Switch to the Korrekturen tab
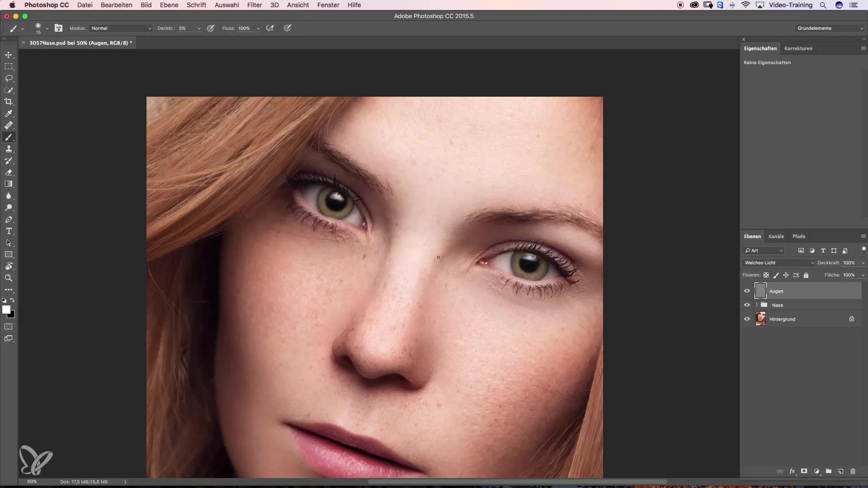The image size is (868, 488). click(798, 48)
